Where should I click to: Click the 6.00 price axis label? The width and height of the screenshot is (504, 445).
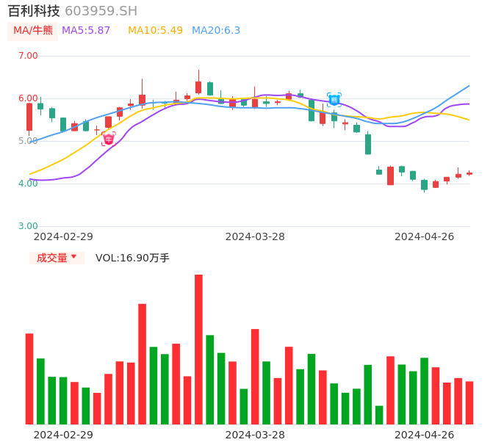point(28,98)
